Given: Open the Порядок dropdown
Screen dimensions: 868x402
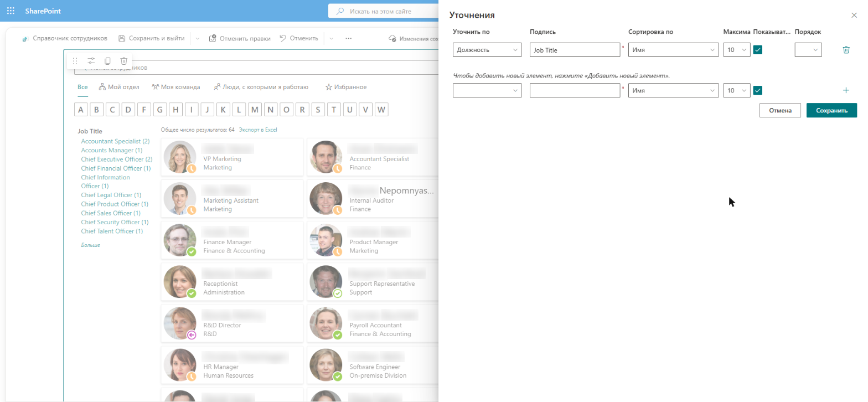Looking at the screenshot, I should click(808, 50).
